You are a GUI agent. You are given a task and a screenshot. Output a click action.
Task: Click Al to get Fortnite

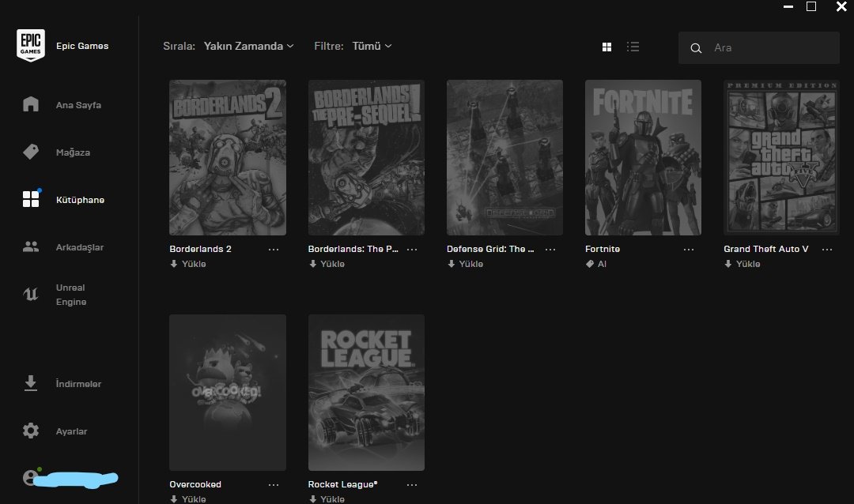pos(602,264)
